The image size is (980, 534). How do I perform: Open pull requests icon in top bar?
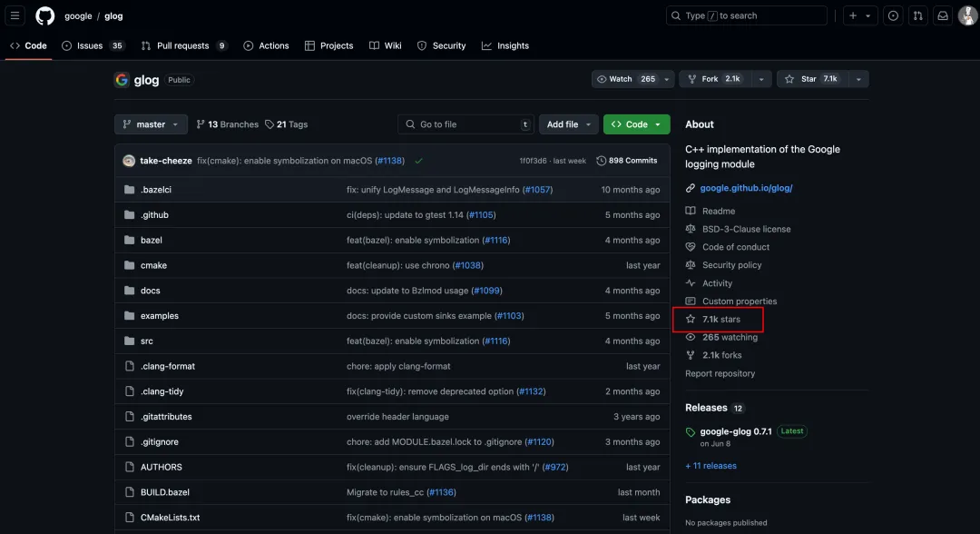[x=917, y=15]
